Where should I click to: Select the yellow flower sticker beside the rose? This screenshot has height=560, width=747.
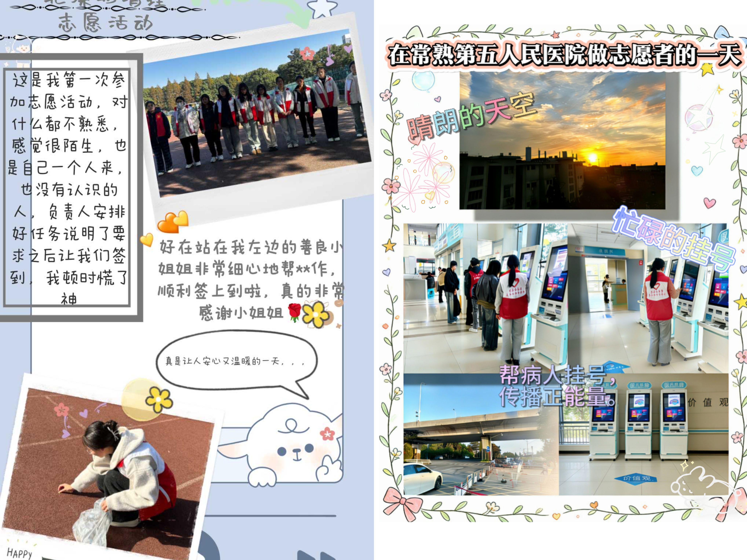click(x=316, y=314)
